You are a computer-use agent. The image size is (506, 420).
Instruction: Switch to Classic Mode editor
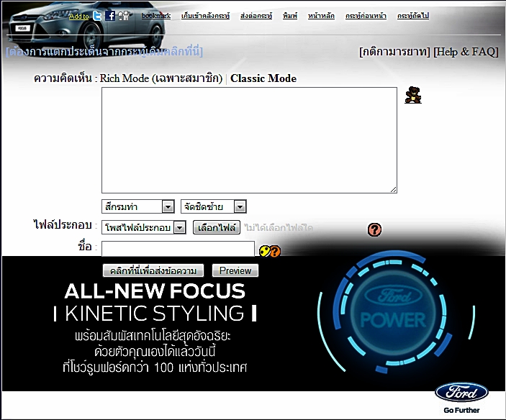click(263, 78)
